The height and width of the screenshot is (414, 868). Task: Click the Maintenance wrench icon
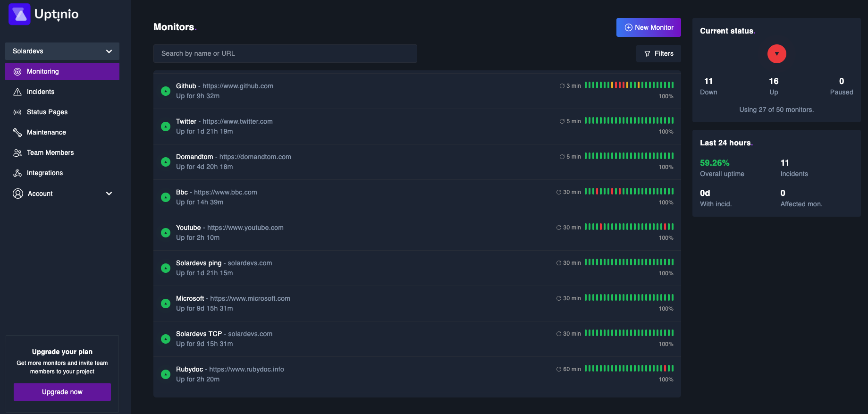tap(17, 133)
